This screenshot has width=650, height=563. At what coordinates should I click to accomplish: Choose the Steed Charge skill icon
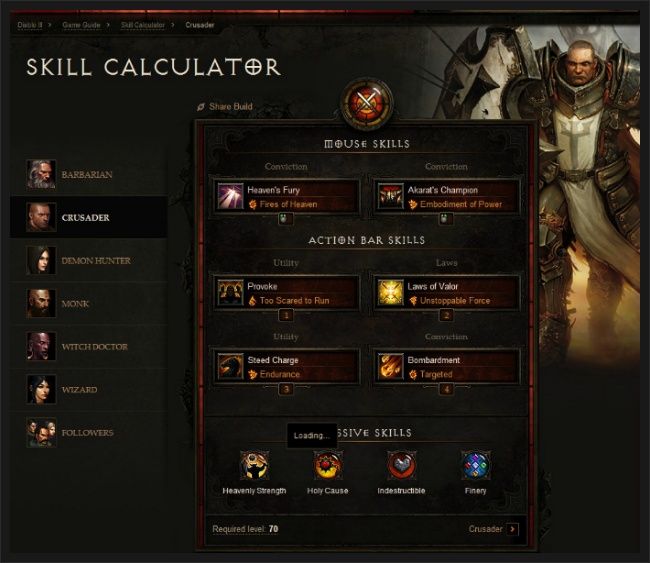(230, 366)
